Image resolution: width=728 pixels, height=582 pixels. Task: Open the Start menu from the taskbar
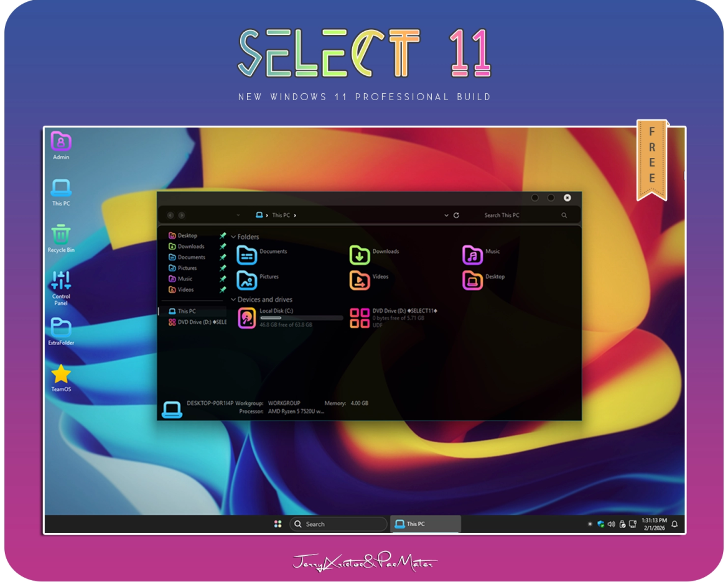pos(278,524)
